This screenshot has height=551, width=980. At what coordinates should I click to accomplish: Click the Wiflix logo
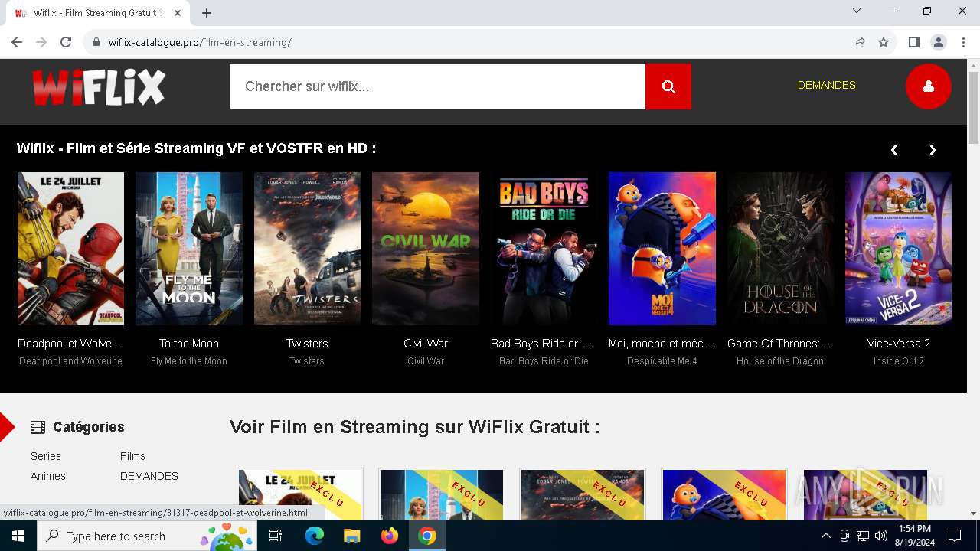[99, 87]
